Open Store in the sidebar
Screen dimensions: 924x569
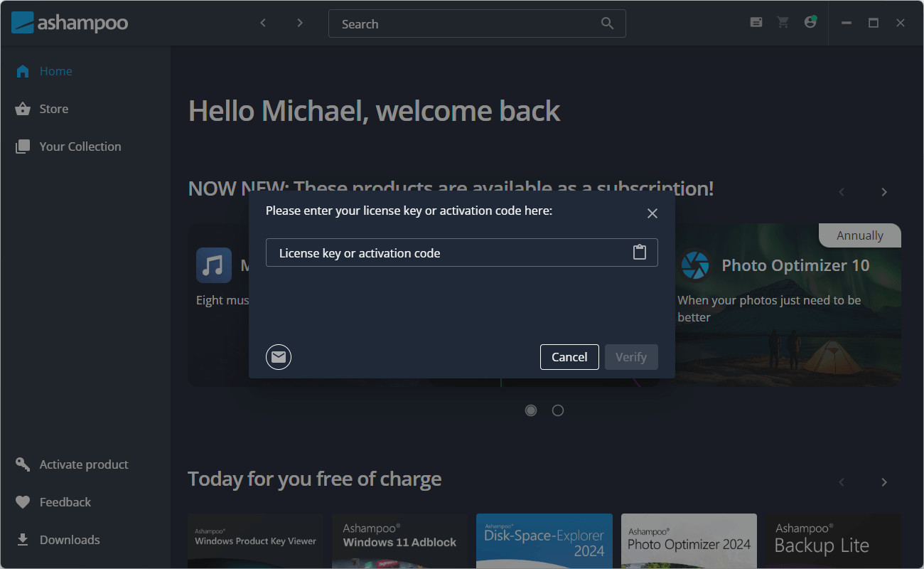point(85,109)
